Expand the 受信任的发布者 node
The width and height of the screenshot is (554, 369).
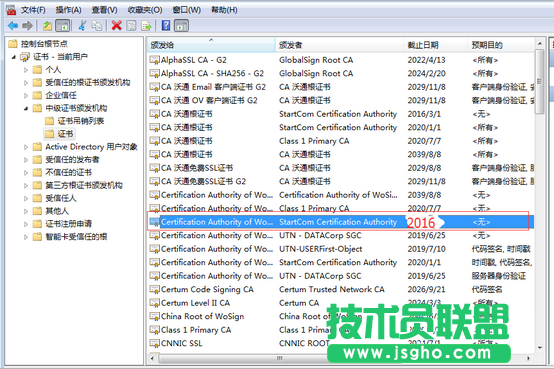[x=26, y=160]
